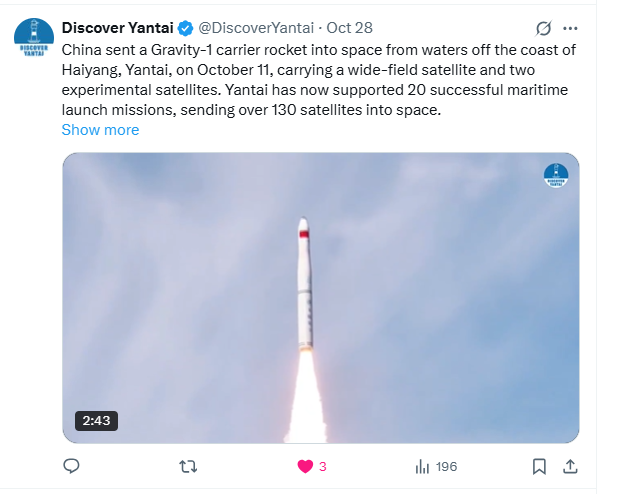Click the 2:43 video duration badge

(96, 421)
